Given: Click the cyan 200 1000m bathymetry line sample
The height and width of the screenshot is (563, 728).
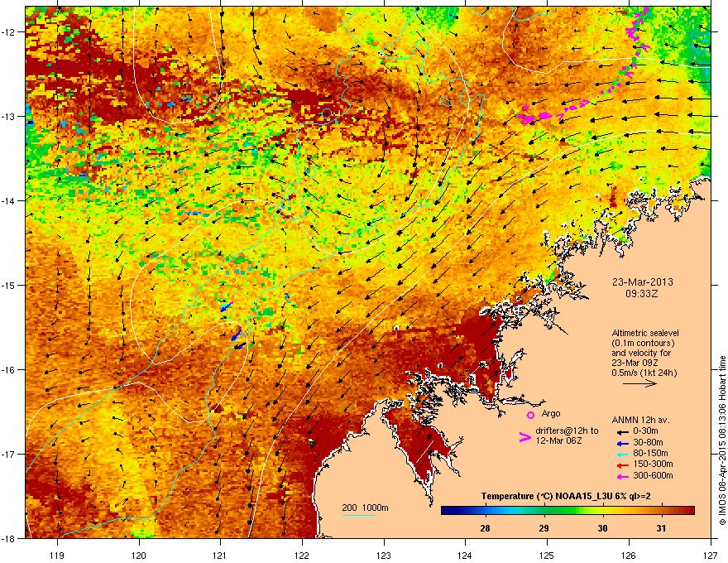Looking at the screenshot, I should 358,515.
